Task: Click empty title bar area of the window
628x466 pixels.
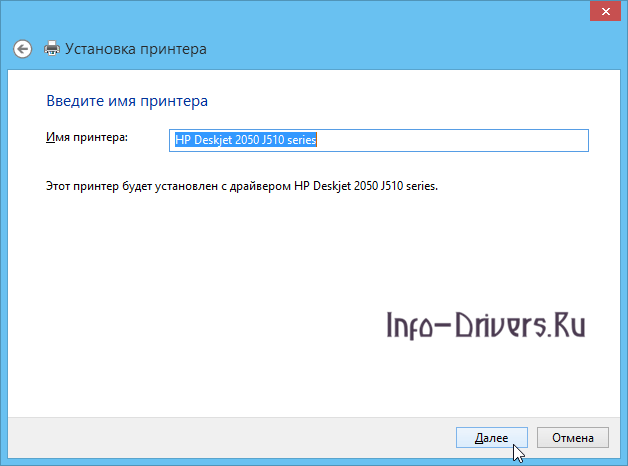Action: point(300,14)
